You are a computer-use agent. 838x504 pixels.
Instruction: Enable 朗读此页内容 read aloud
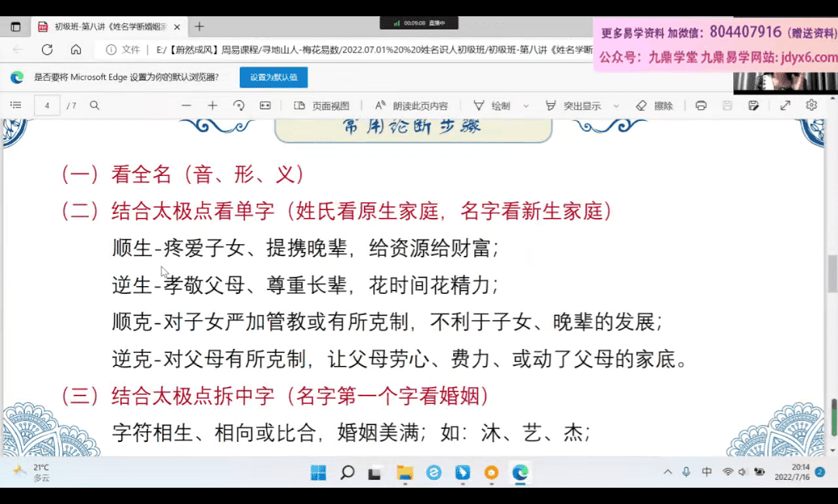[411, 105]
